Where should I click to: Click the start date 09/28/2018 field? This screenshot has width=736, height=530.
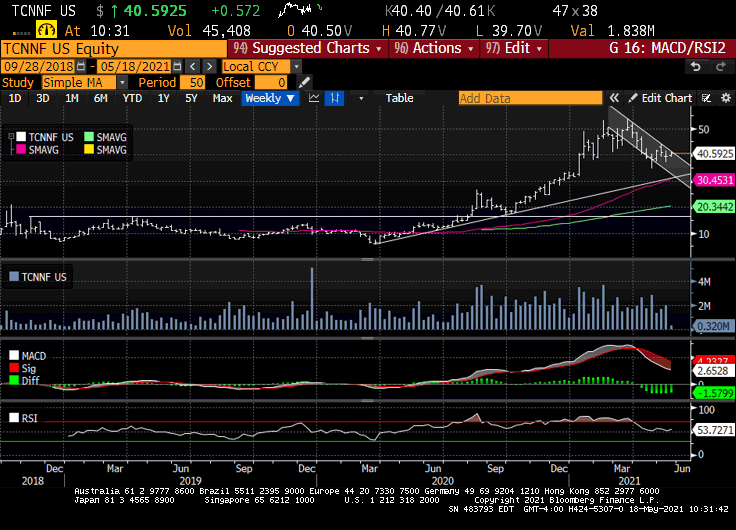[38, 66]
